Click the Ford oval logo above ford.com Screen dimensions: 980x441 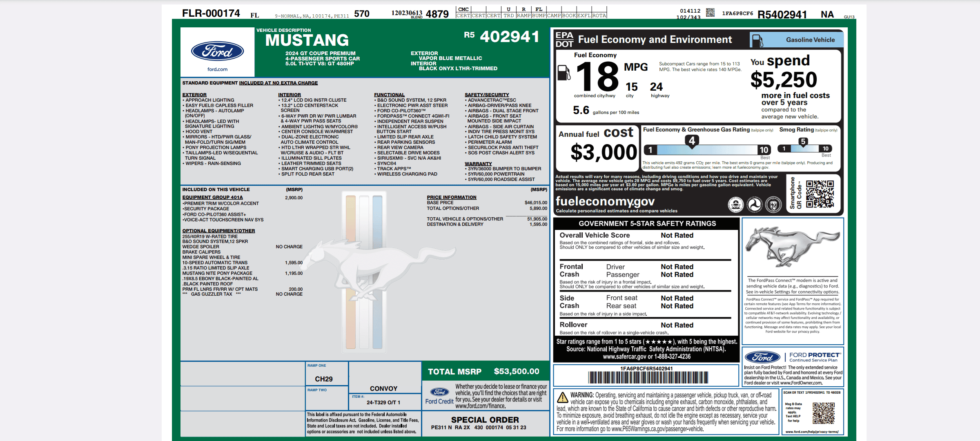[217, 51]
